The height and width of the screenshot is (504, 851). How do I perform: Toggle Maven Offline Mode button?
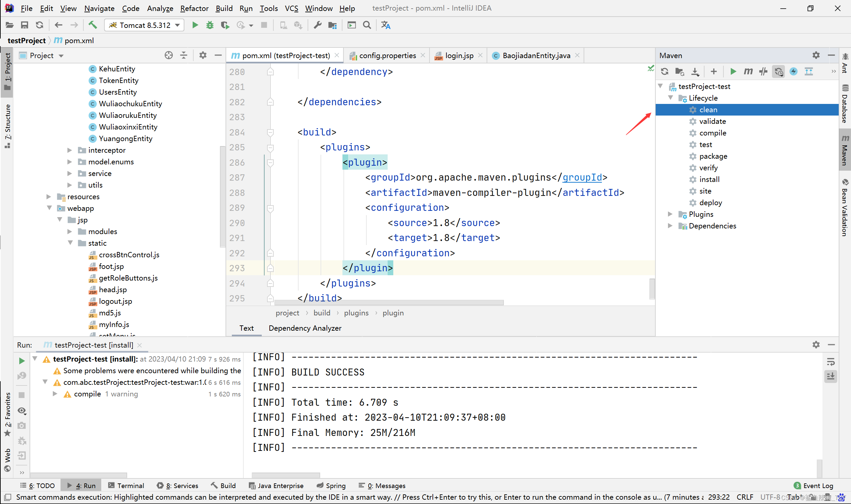pyautogui.click(x=763, y=71)
